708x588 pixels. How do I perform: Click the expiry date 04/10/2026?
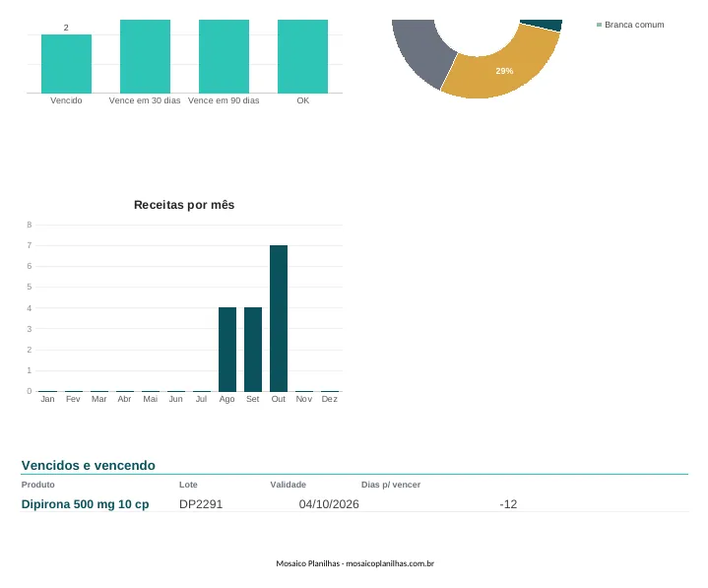click(x=329, y=504)
